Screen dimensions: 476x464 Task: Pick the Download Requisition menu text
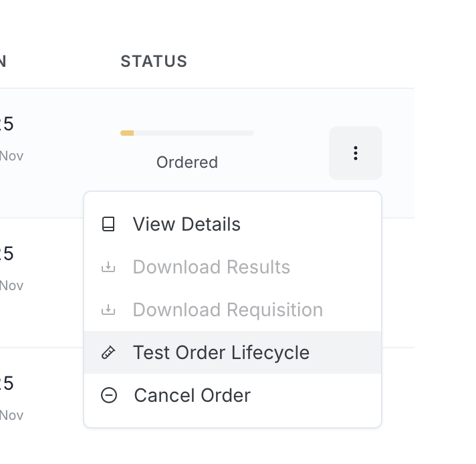pos(227,310)
